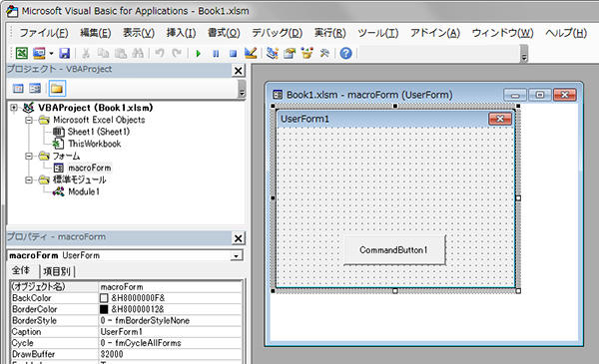The height and width of the screenshot is (364, 599).
Task: Click the blue Help question mark icon
Action: [345, 54]
